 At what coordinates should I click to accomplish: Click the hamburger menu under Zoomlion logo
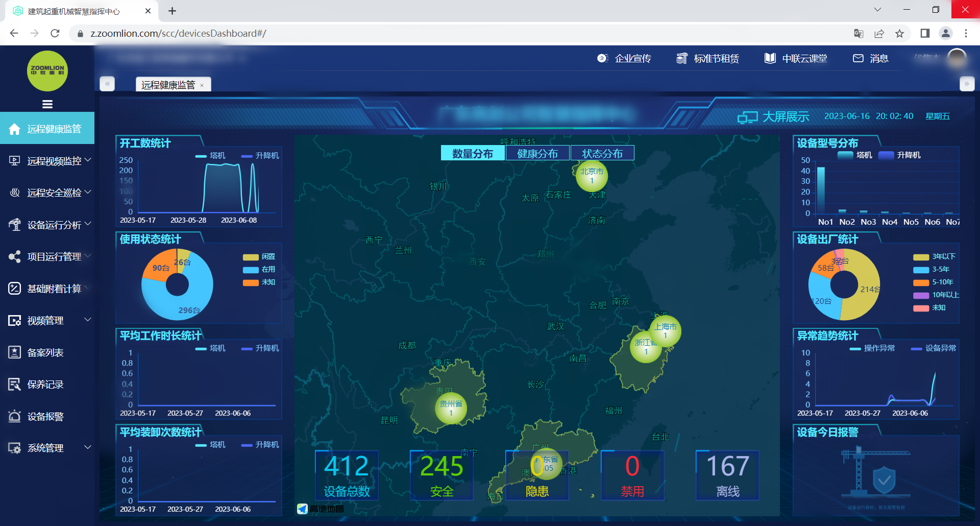[47, 104]
